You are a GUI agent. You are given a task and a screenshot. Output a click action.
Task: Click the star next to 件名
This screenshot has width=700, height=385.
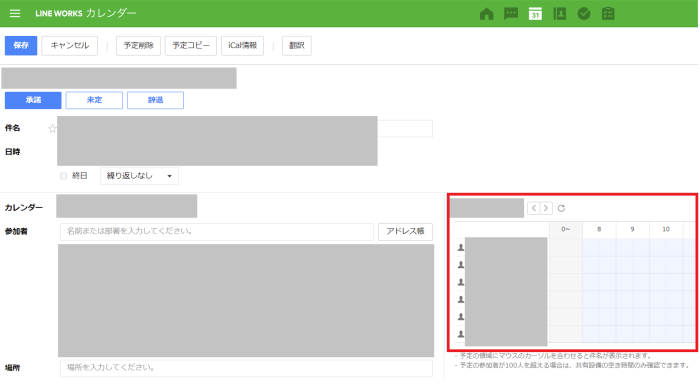[x=52, y=129]
